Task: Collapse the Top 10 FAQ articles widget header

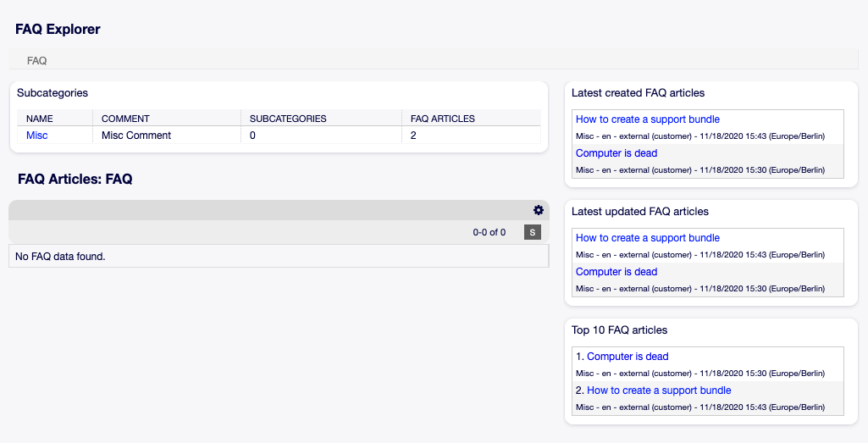Action: [619, 330]
